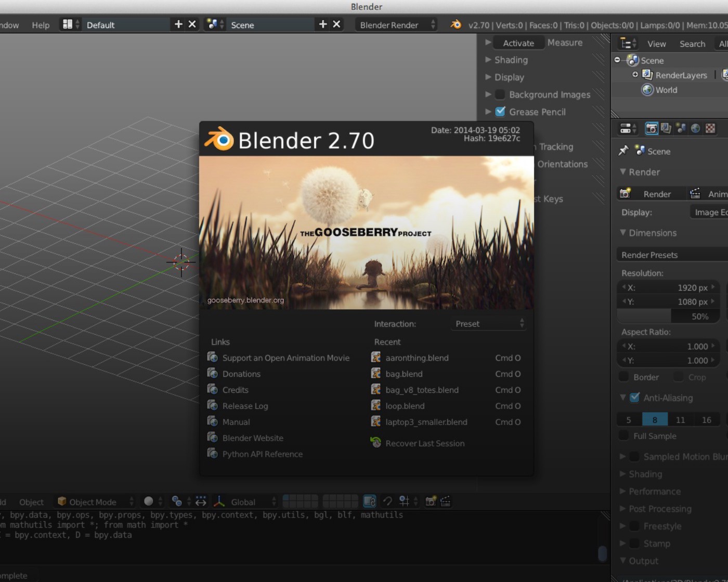Toggle manipulate center points arrows icon

click(x=201, y=501)
